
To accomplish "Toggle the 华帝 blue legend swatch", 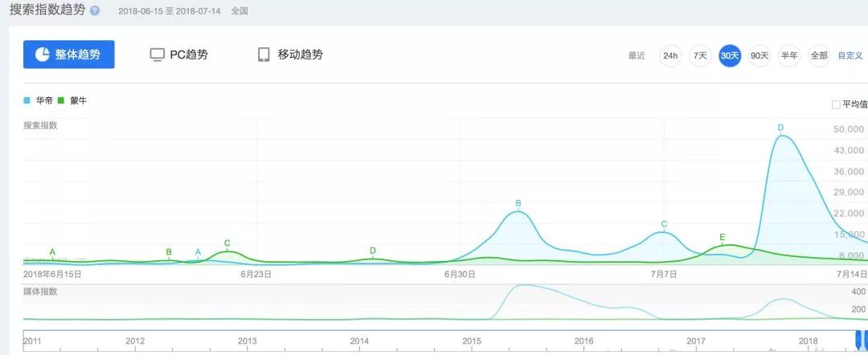I will [x=27, y=100].
